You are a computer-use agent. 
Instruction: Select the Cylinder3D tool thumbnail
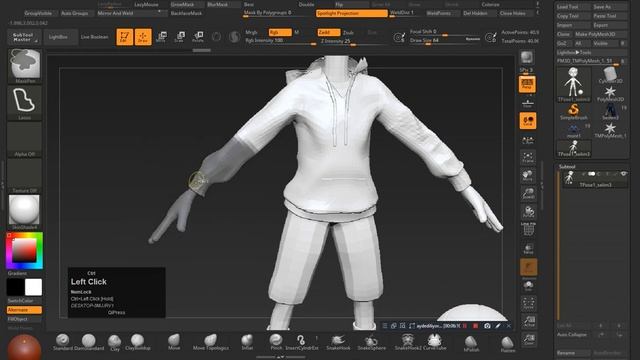pyautogui.click(x=610, y=76)
